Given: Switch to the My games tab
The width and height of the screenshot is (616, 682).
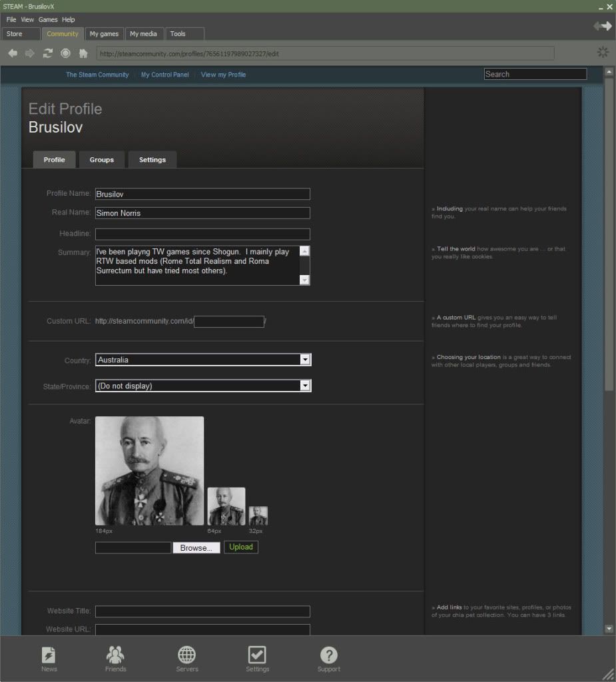Looking at the screenshot, I should click(104, 33).
